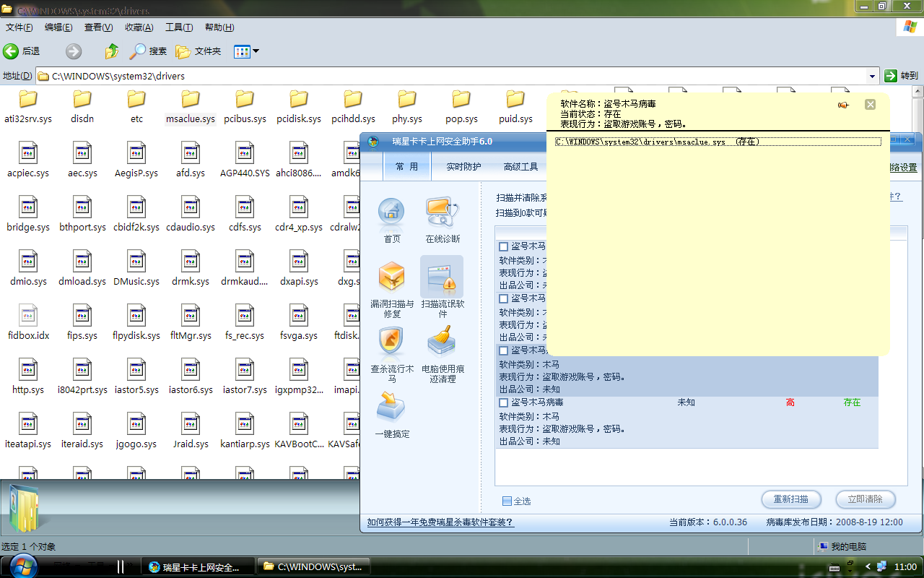The image size is (924, 578).
Task: Open the free Rising antivirus suite link
Action: (x=440, y=522)
